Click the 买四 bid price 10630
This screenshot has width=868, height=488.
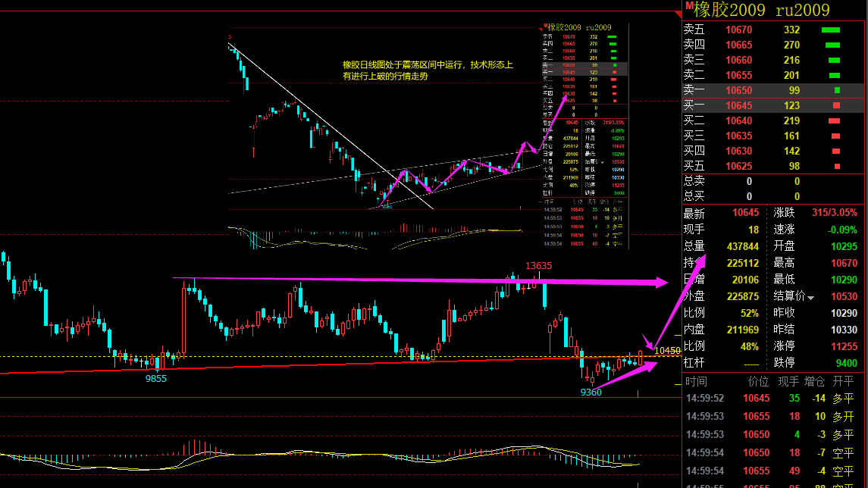(738, 151)
